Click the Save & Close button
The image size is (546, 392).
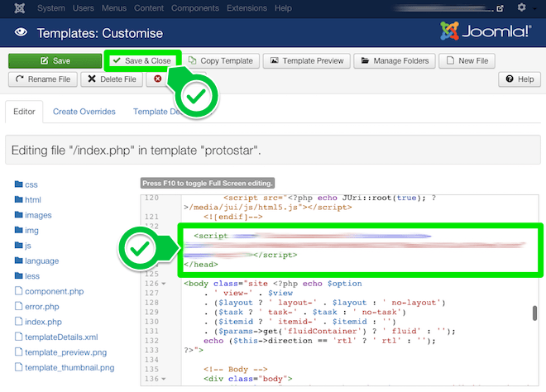click(x=141, y=61)
